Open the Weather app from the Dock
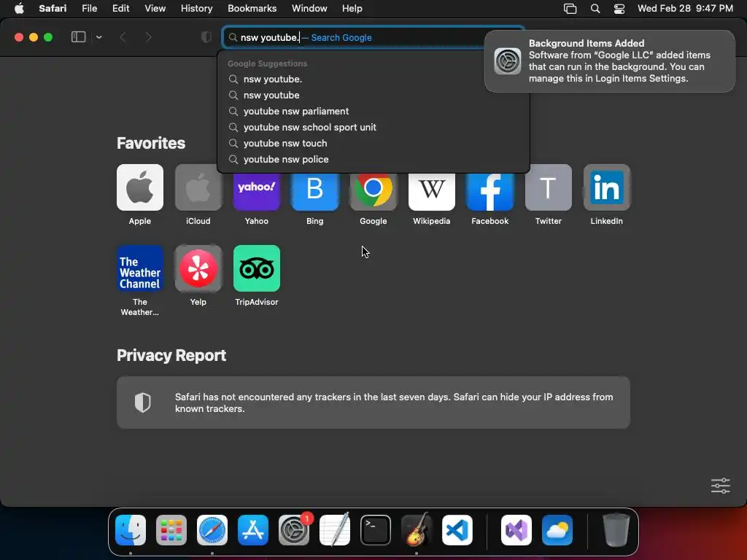Viewport: 747px width, 560px height. click(557, 530)
